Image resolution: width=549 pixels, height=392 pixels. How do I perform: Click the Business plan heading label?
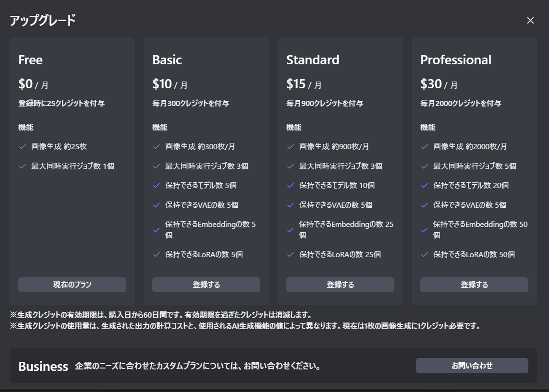43,367
